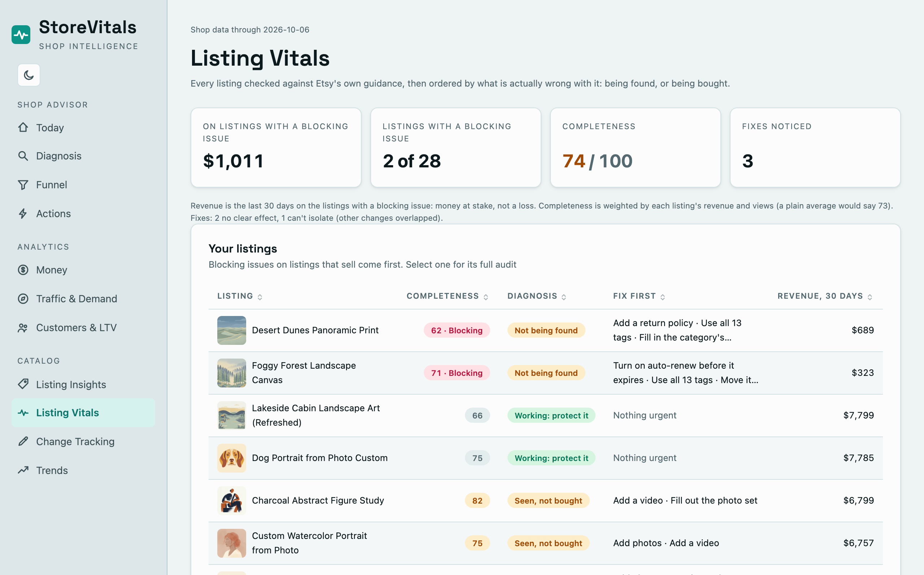924x575 pixels.
Task: Click the '62 · Blocking' completeness badge
Action: tap(457, 330)
